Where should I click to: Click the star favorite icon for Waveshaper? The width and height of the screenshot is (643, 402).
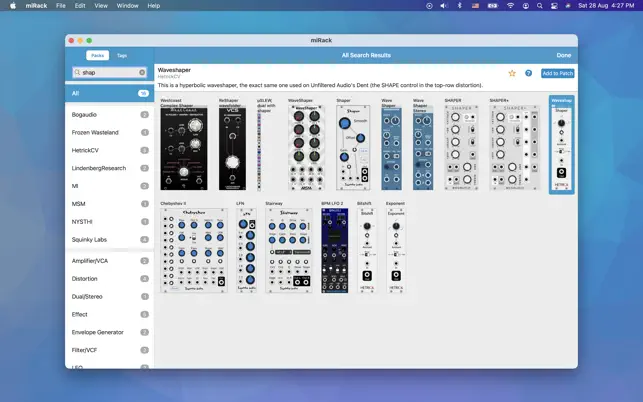coord(512,73)
